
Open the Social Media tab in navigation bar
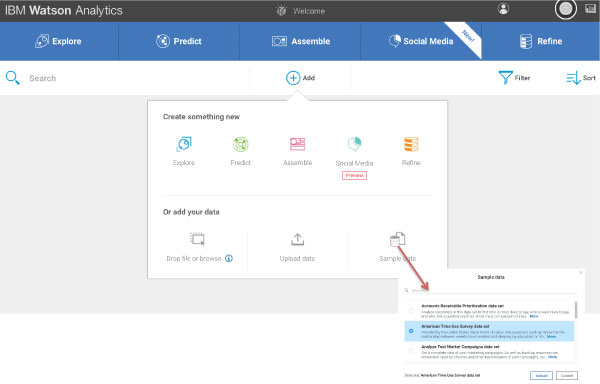click(x=421, y=41)
